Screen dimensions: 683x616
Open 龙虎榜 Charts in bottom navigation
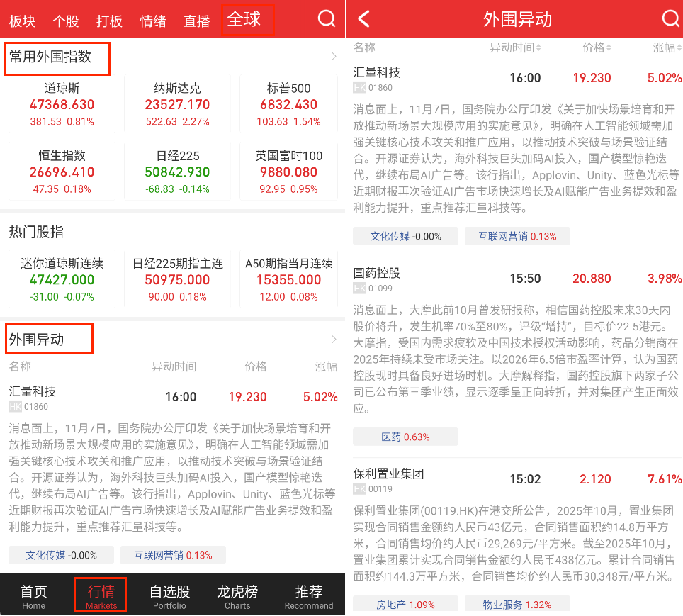point(237,596)
